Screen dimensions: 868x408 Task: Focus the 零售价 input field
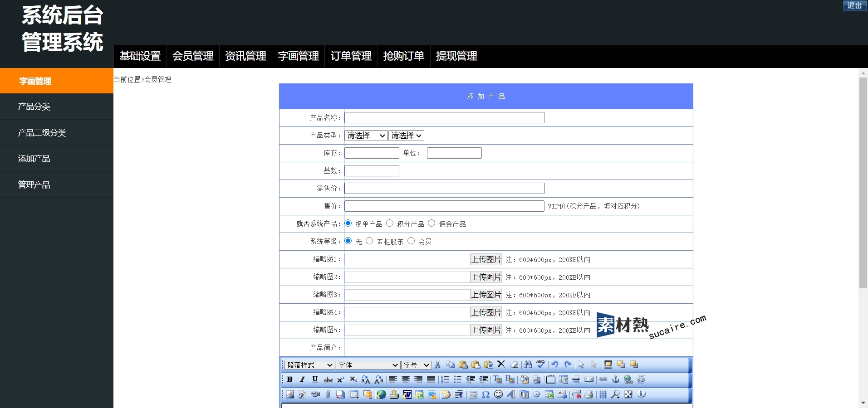click(x=444, y=189)
